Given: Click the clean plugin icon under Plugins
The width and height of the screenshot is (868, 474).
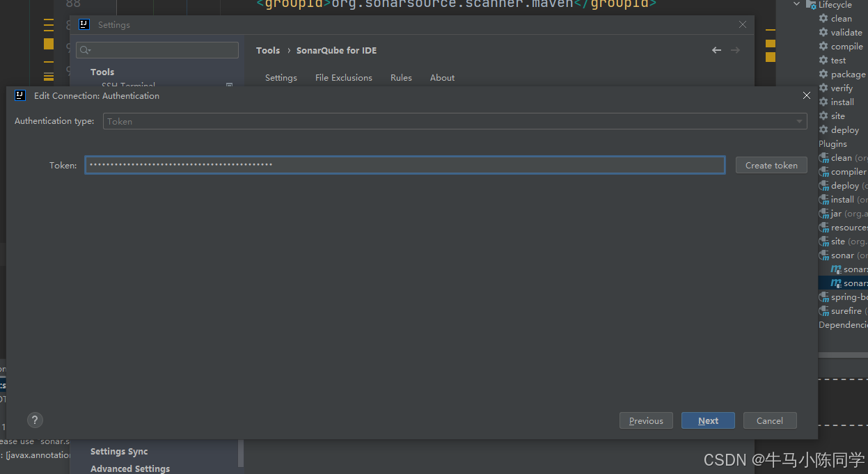Looking at the screenshot, I should tap(824, 158).
